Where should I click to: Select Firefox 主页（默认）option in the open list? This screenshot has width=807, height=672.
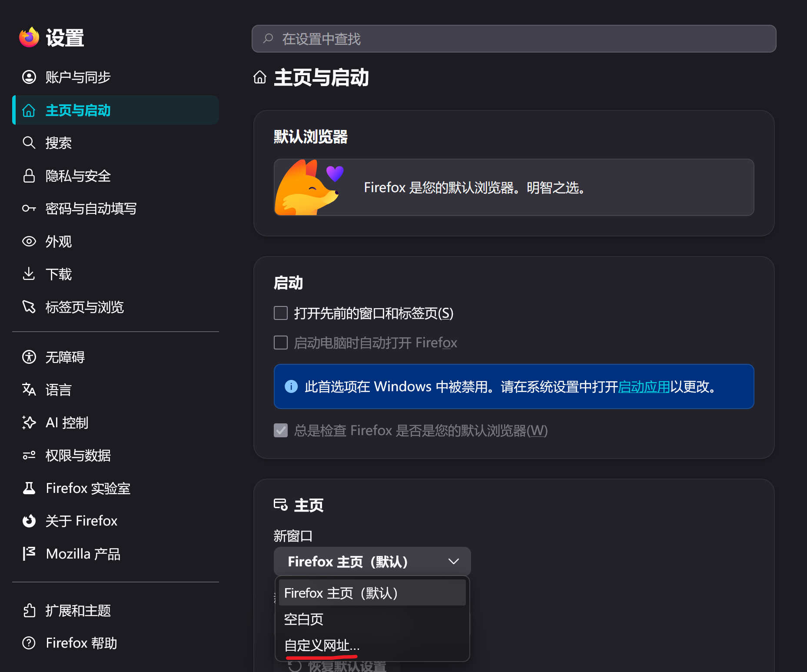coord(372,593)
